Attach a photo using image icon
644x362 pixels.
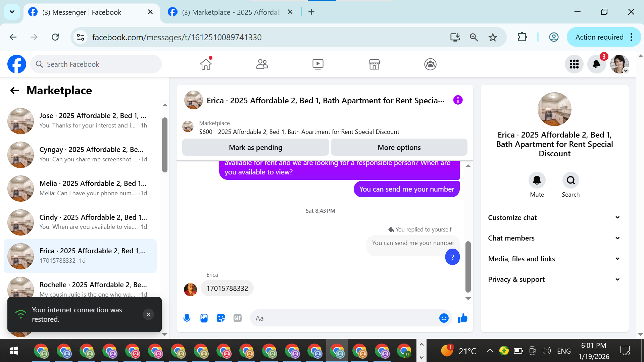204,318
